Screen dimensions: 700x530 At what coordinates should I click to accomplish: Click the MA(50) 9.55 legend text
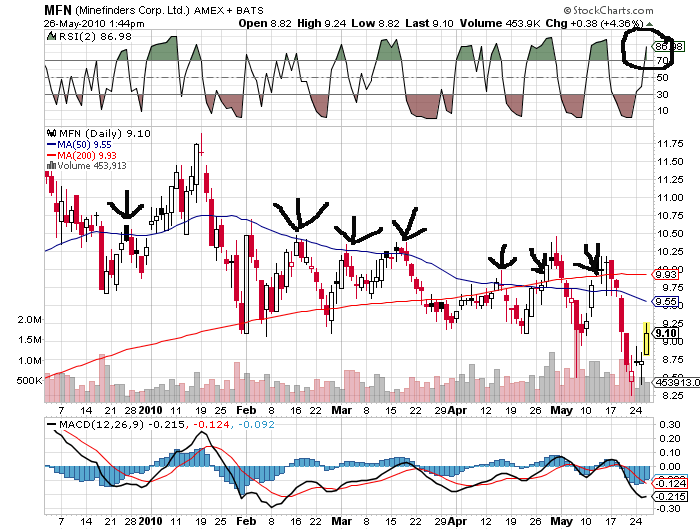[84, 145]
